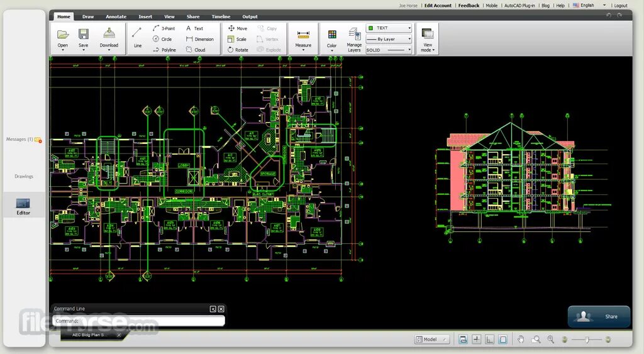Select the Dimension tool

tap(199, 39)
